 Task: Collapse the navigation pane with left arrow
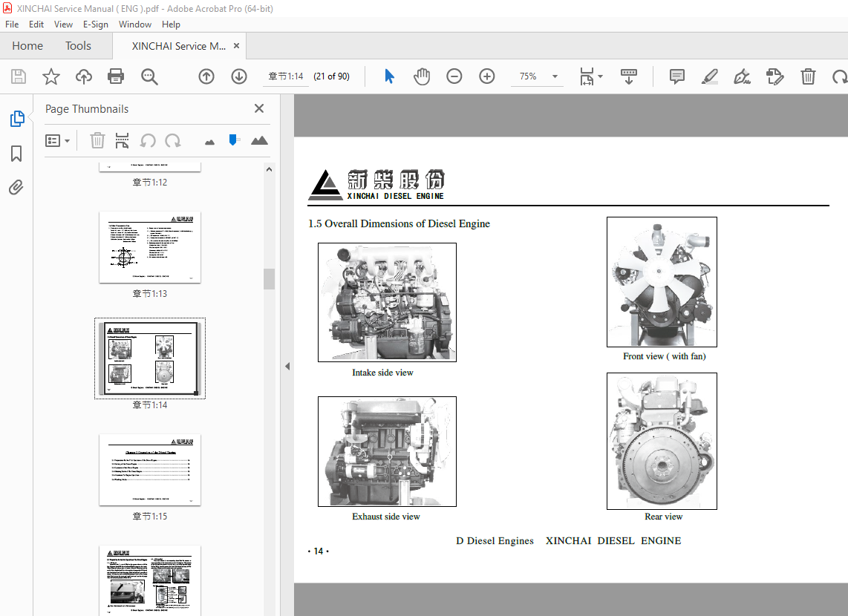point(287,366)
